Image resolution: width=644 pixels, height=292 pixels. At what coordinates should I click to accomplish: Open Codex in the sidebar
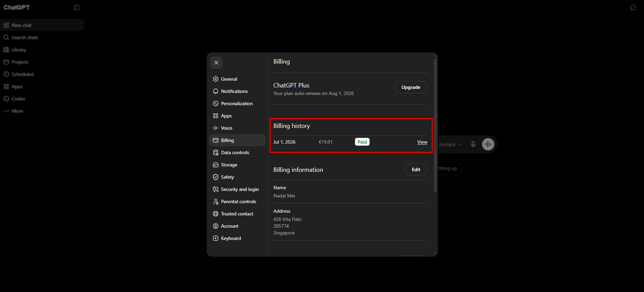point(42,99)
